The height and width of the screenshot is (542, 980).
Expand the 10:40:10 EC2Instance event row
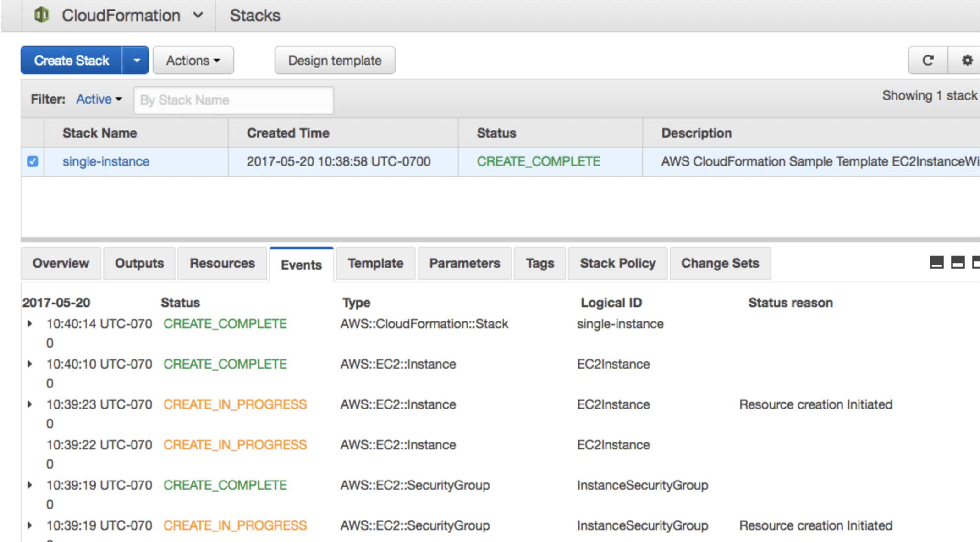[x=30, y=364]
